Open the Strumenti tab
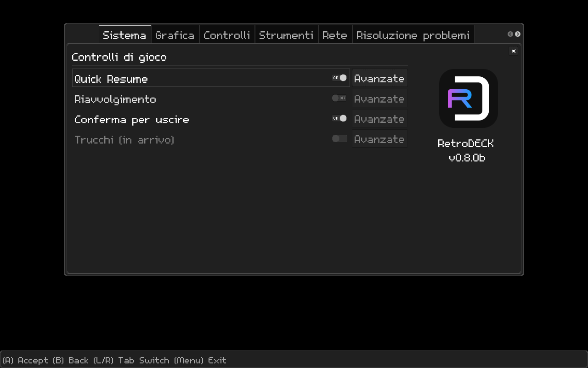 click(286, 35)
